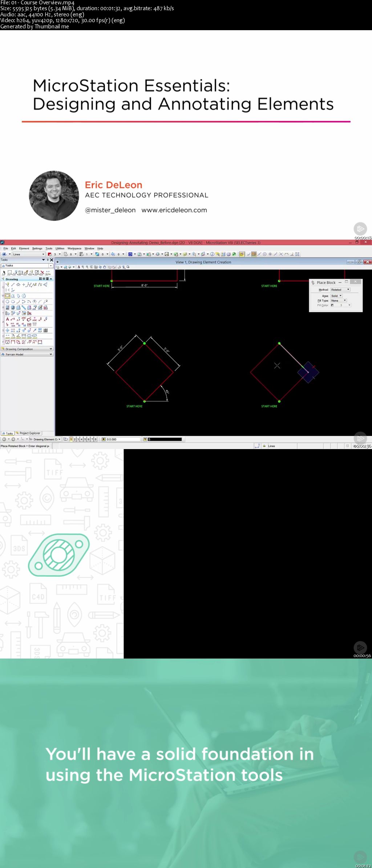Click the red X Delete Element tool
This screenshot has height=868, width=372.
[42, 273]
